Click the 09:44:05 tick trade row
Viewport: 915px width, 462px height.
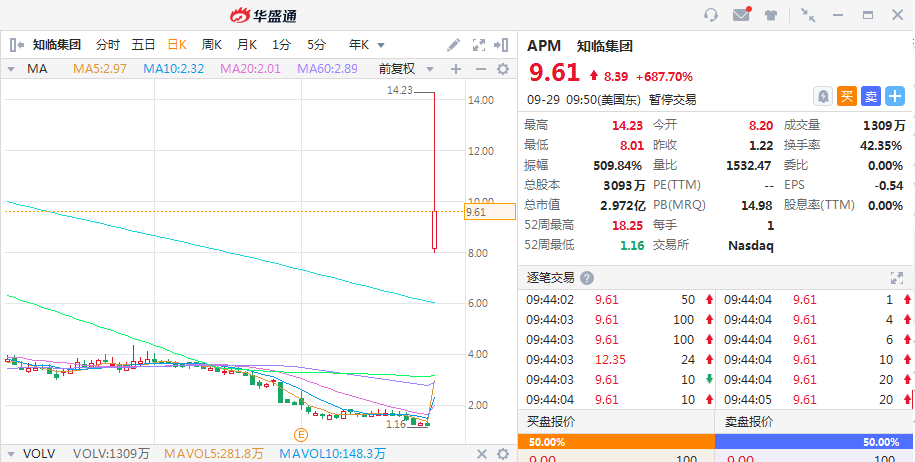click(x=816, y=400)
